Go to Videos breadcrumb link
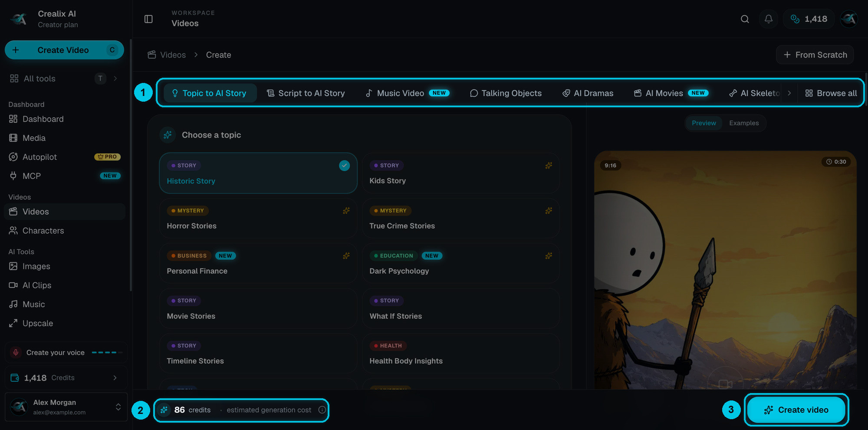 (173, 55)
